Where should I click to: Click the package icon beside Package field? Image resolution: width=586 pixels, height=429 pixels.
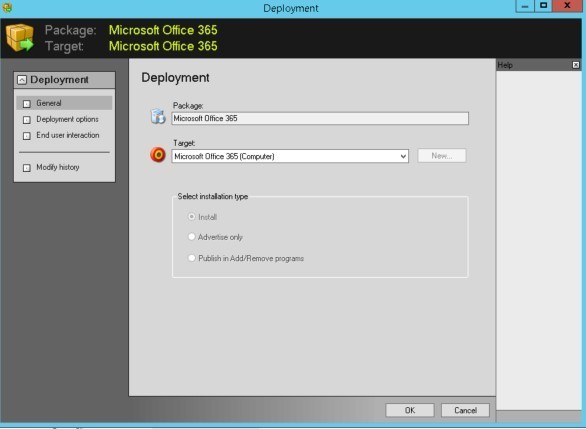pos(158,116)
